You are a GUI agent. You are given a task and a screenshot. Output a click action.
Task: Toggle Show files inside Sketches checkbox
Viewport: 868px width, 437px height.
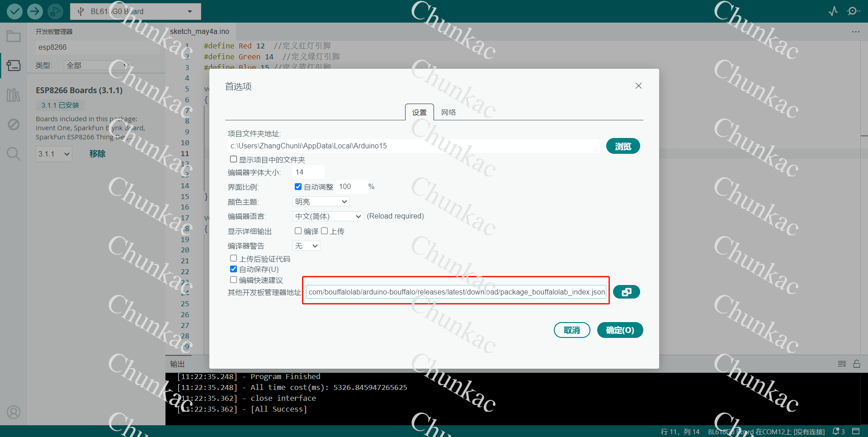coord(233,159)
